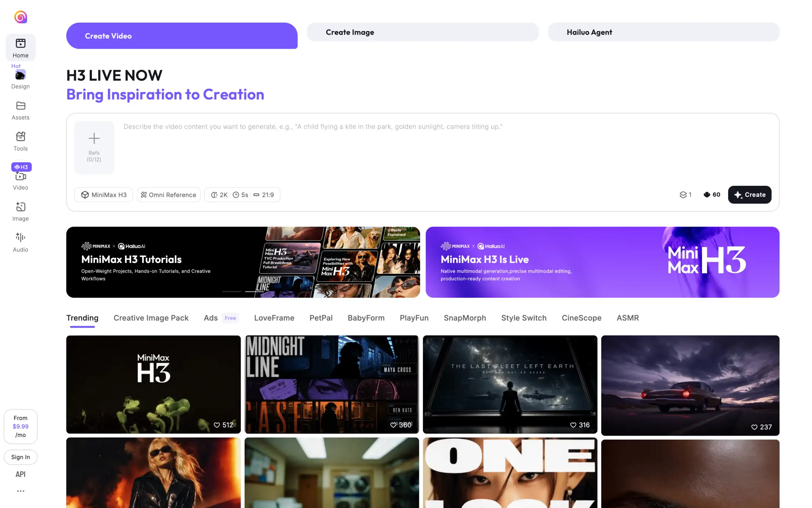Add reference via the Refs plus box
The height and width of the screenshot is (508, 812).
(x=94, y=147)
